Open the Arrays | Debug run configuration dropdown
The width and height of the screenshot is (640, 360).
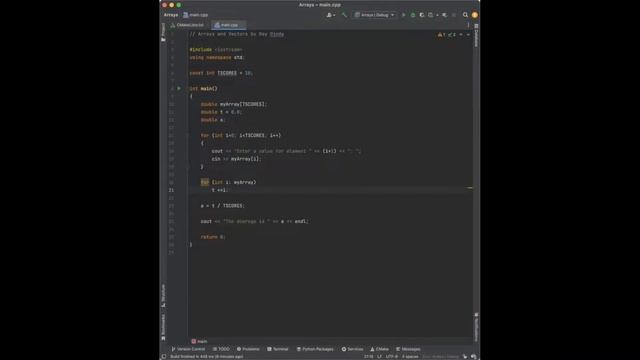point(374,15)
